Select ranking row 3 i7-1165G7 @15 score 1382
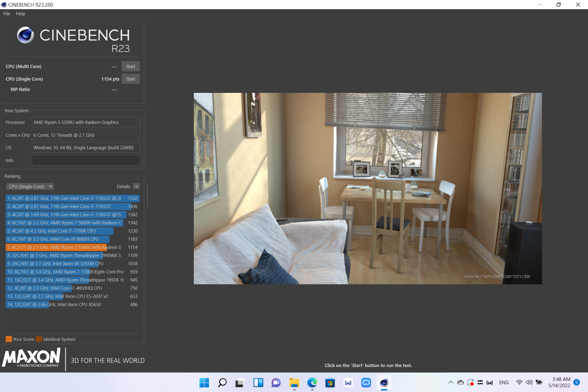 pos(72,214)
